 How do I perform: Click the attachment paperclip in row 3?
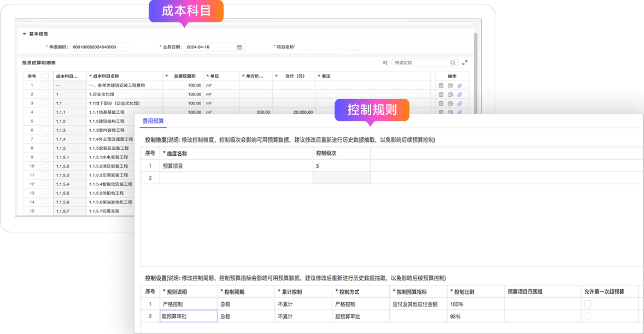[460, 103]
